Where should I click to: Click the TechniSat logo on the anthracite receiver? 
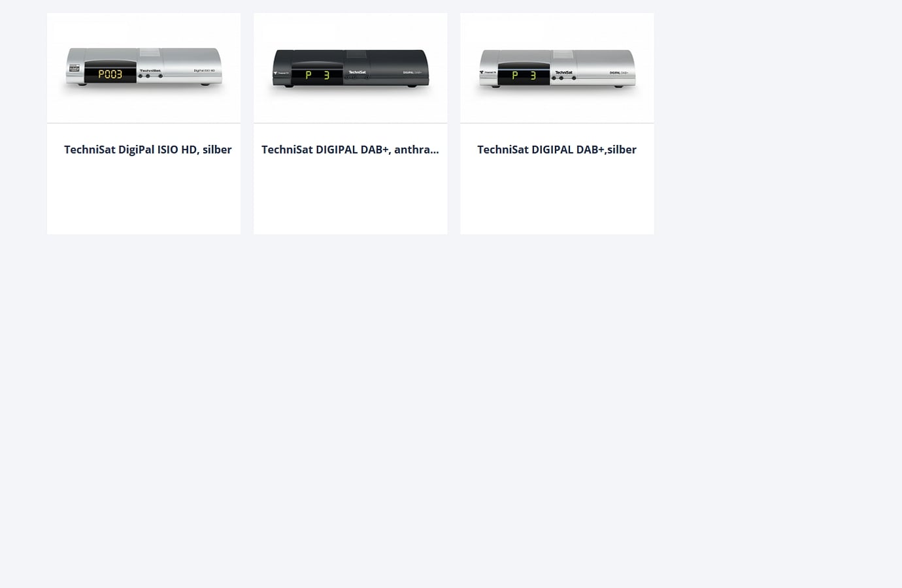[357, 72]
